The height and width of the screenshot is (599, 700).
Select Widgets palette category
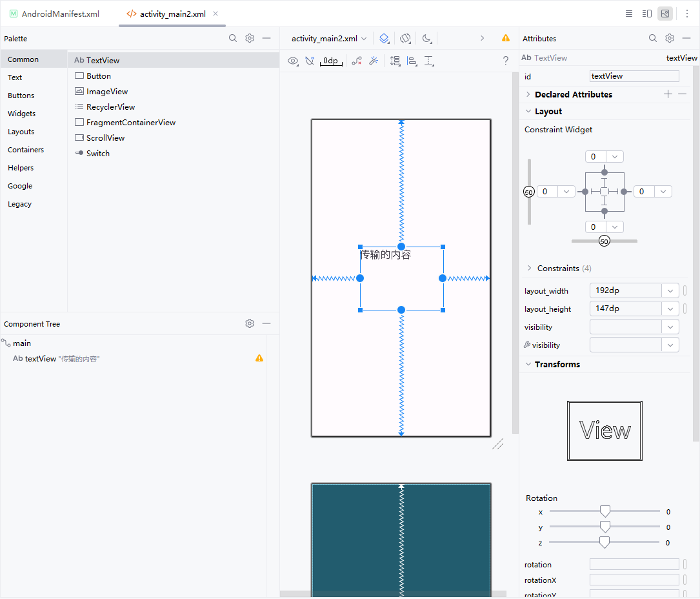click(34, 114)
